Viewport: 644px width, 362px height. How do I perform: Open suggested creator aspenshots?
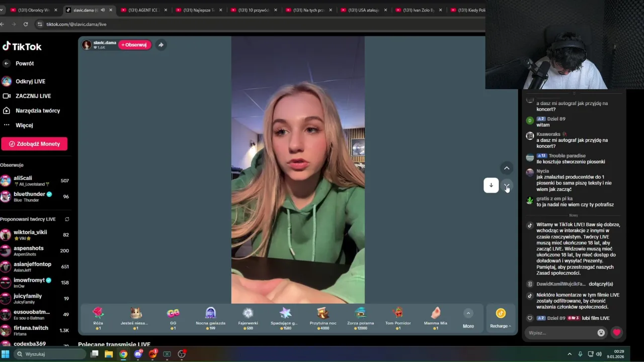click(35, 251)
